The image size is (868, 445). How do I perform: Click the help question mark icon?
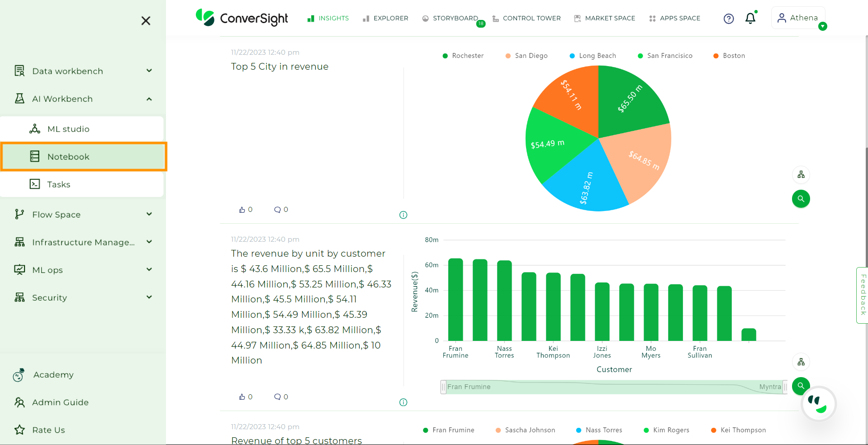pos(729,19)
